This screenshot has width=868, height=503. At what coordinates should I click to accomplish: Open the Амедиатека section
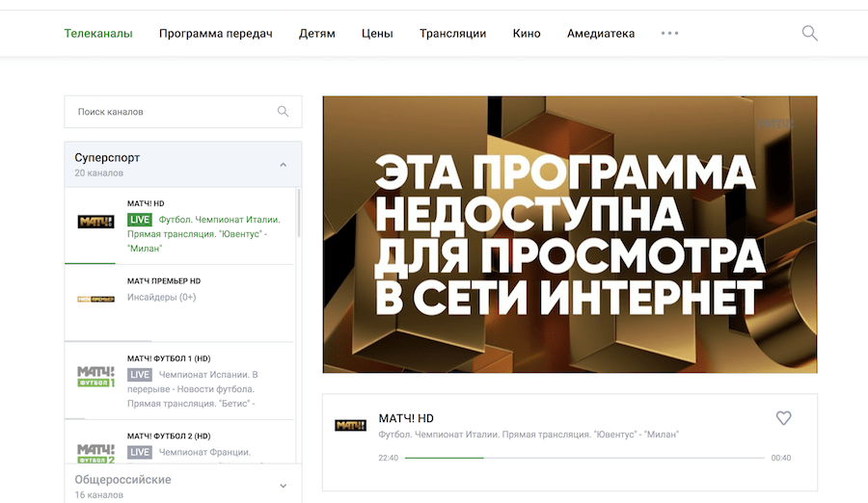coord(601,34)
